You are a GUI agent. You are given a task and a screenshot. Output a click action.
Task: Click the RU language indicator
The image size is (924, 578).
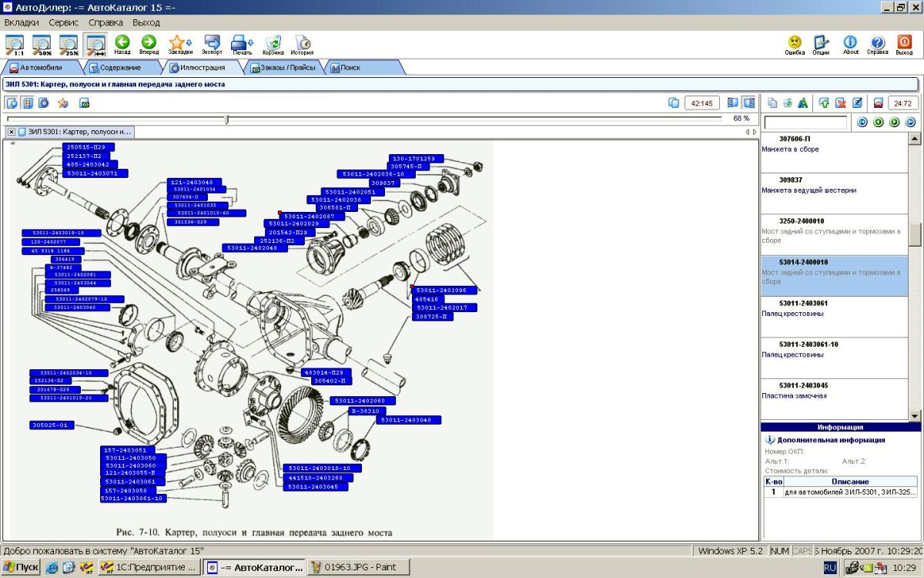pyautogui.click(x=831, y=567)
